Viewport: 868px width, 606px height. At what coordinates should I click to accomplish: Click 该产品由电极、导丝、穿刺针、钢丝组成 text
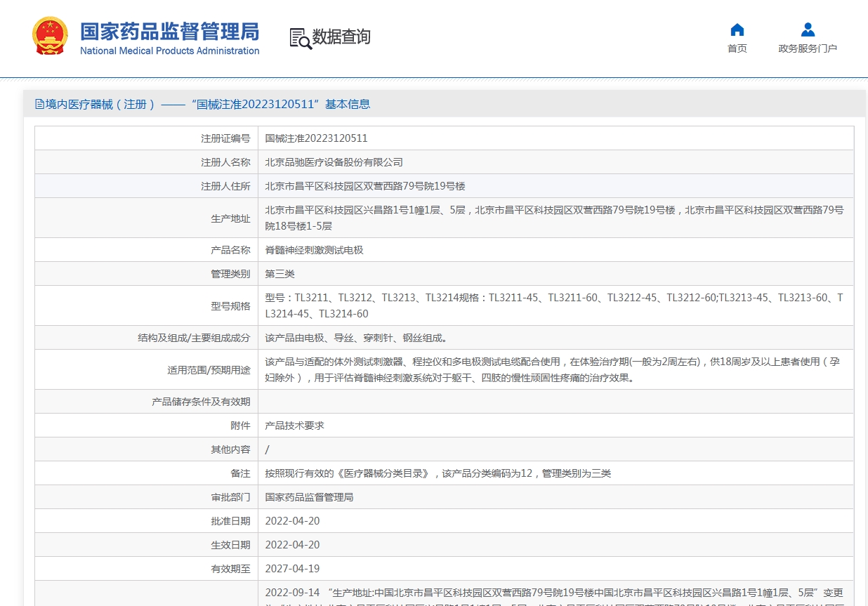[x=356, y=338]
